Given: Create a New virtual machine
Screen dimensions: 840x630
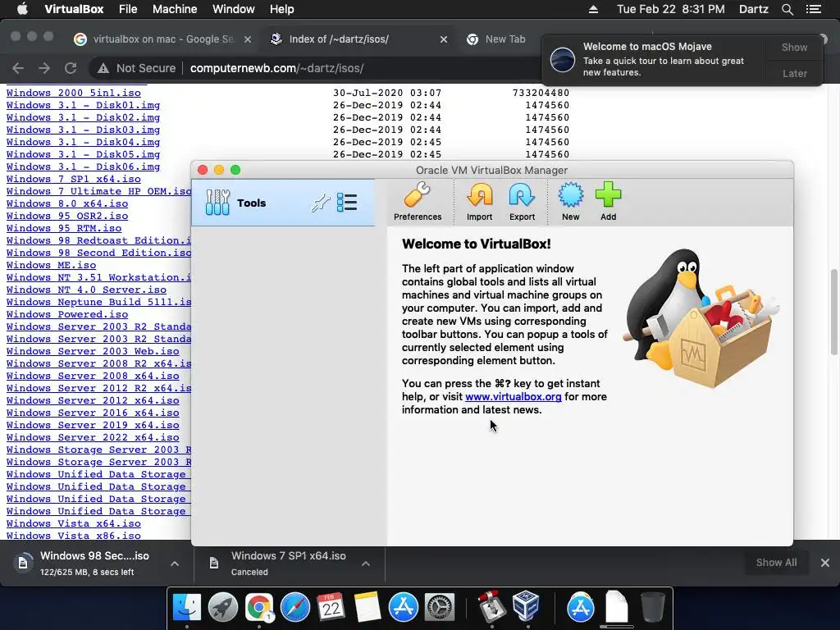Looking at the screenshot, I should (x=571, y=202).
